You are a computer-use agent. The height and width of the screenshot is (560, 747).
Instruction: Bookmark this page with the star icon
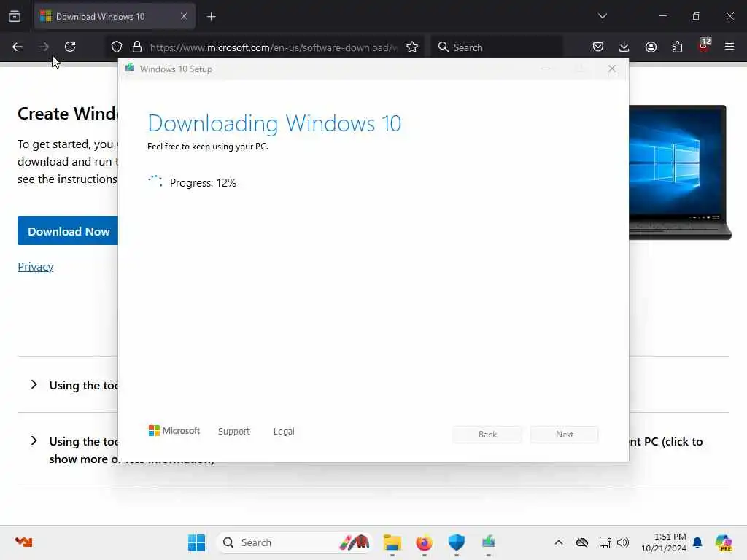point(412,47)
